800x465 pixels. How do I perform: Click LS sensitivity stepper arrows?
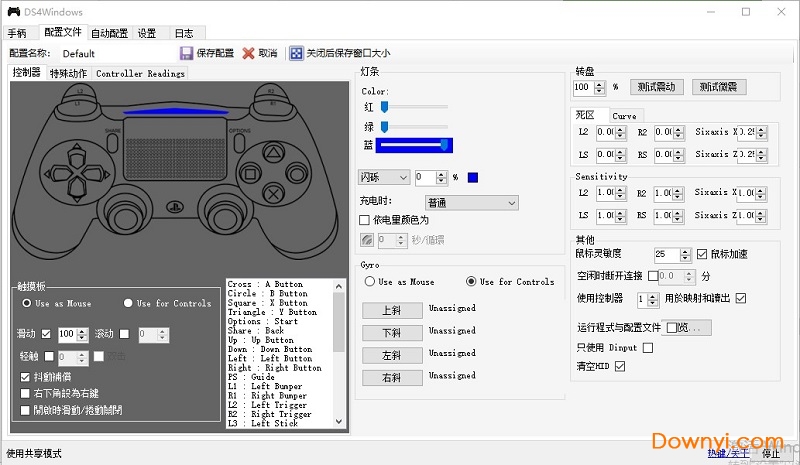pos(620,216)
